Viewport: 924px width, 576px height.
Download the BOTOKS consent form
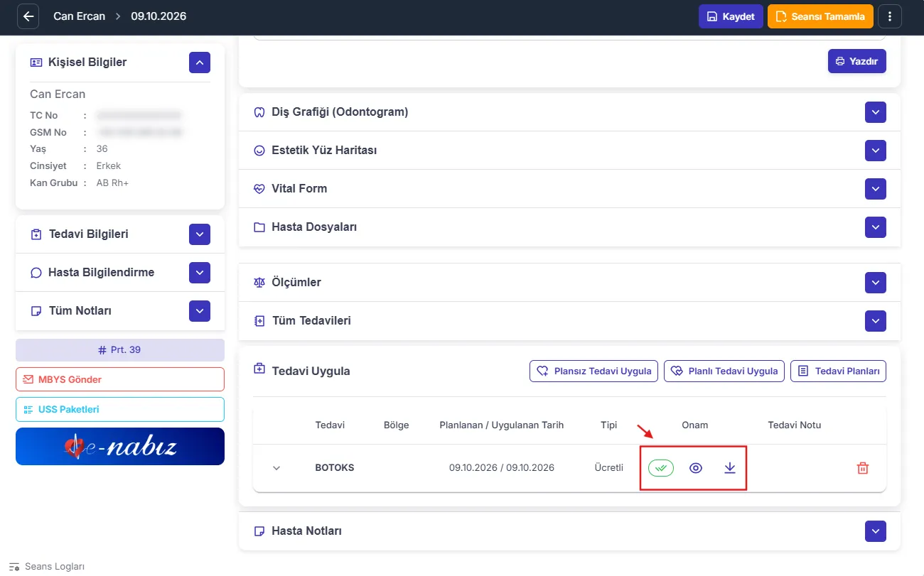coord(729,468)
